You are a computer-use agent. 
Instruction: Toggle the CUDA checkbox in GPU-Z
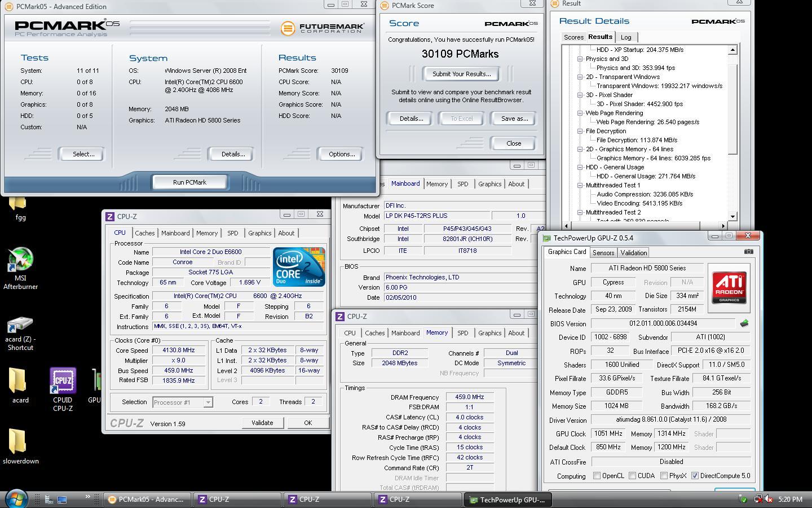[x=633, y=476]
